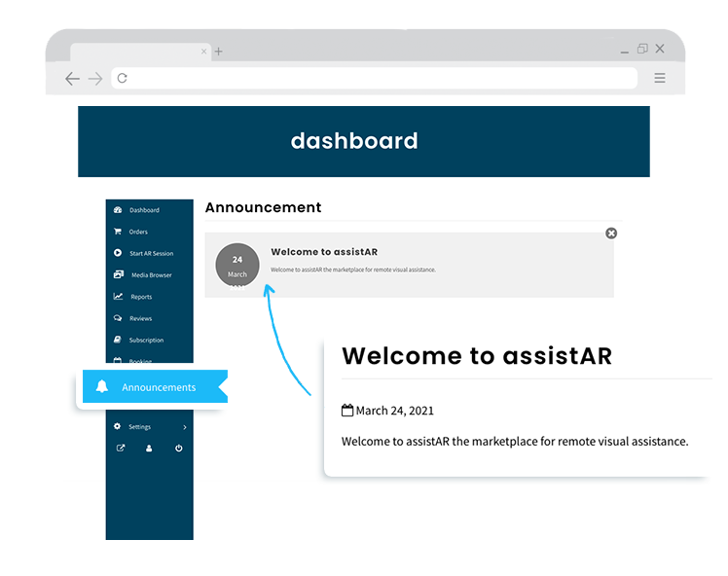This screenshot has width=728, height=576.
Task: Click the Dashboard gauge icon
Action: point(118,210)
